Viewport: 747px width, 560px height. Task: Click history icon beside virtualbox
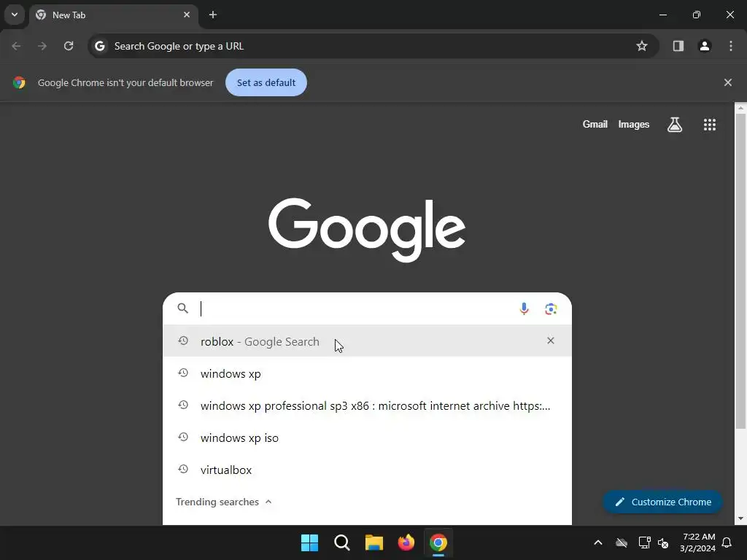coord(183,469)
